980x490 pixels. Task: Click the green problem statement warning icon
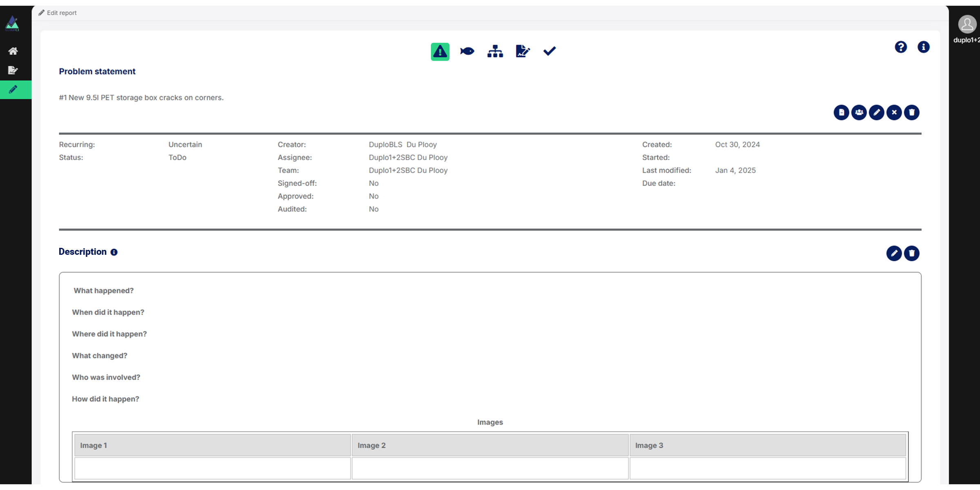(440, 51)
